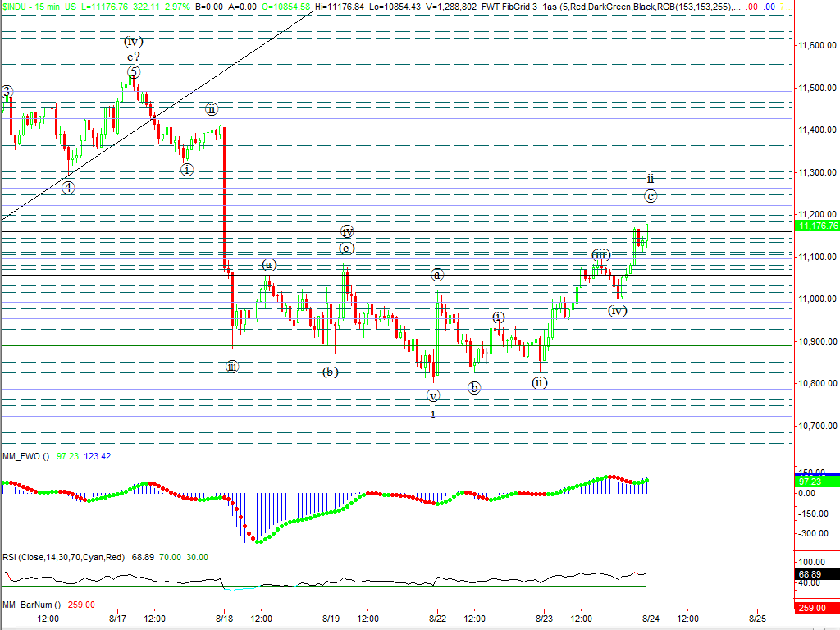Image resolution: width=840 pixels, height=630 pixels.
Task: Click the green 11,176.76 current price tag
Action: click(x=817, y=226)
